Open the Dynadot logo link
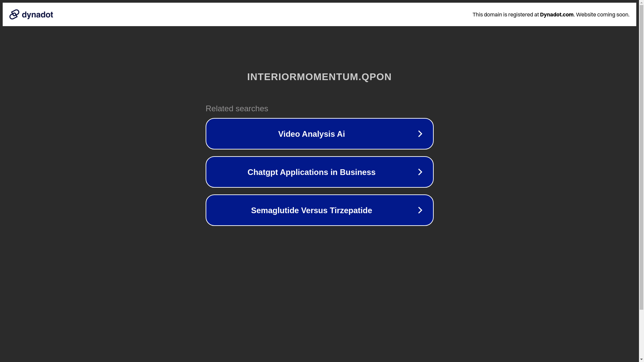644x362 pixels. coord(31,14)
